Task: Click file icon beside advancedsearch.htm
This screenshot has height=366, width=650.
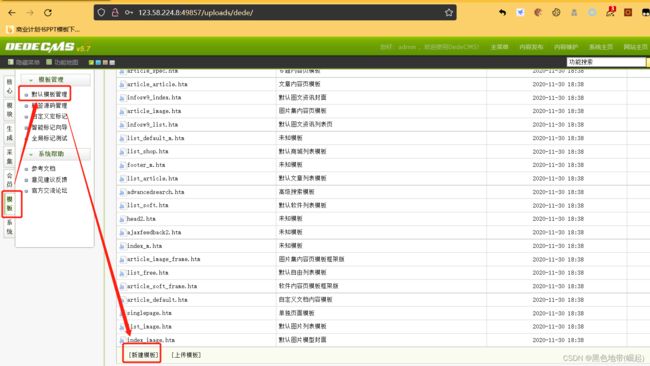Action: tap(122, 192)
